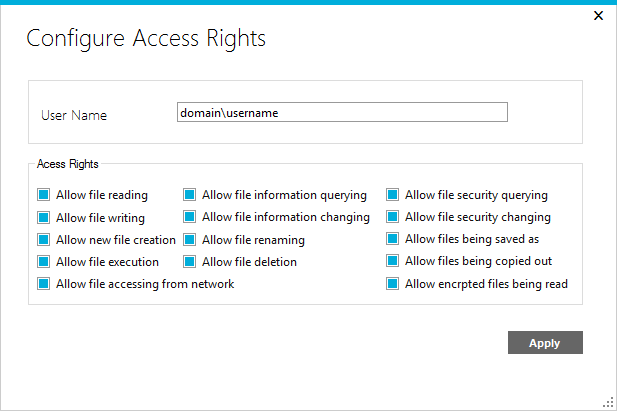The image size is (617, 411).
Task: Uncheck Allow file renaming option
Action: (x=190, y=240)
